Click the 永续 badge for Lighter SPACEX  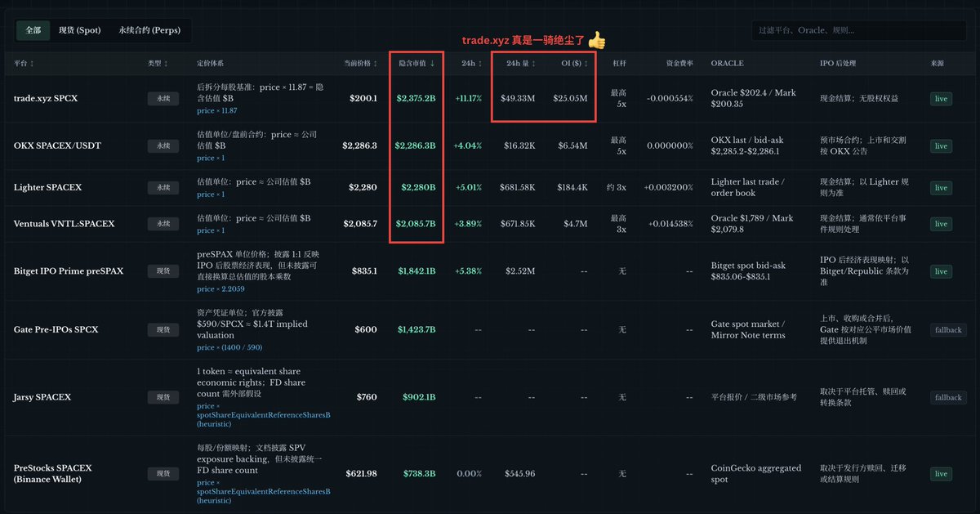coord(163,187)
